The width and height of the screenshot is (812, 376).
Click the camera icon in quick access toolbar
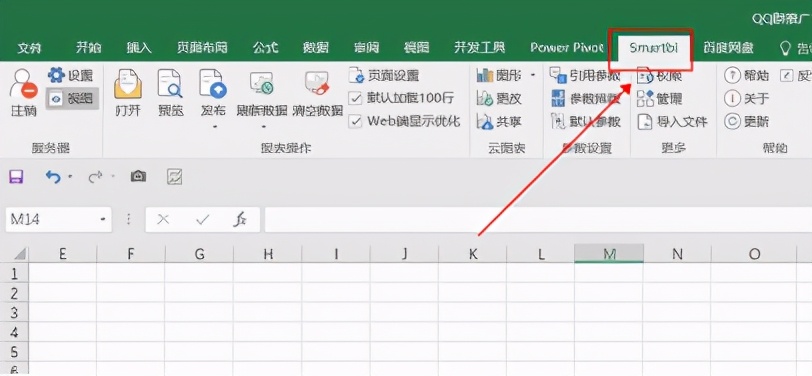pos(138,177)
